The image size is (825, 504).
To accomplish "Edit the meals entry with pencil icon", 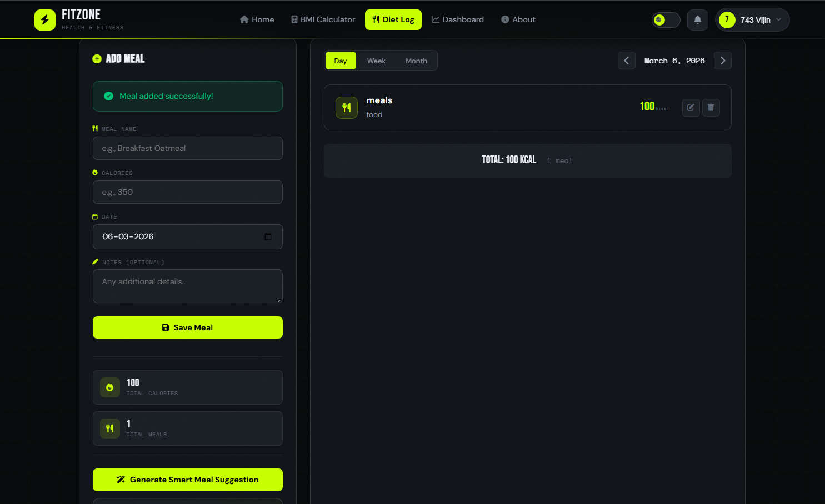I will tap(691, 108).
